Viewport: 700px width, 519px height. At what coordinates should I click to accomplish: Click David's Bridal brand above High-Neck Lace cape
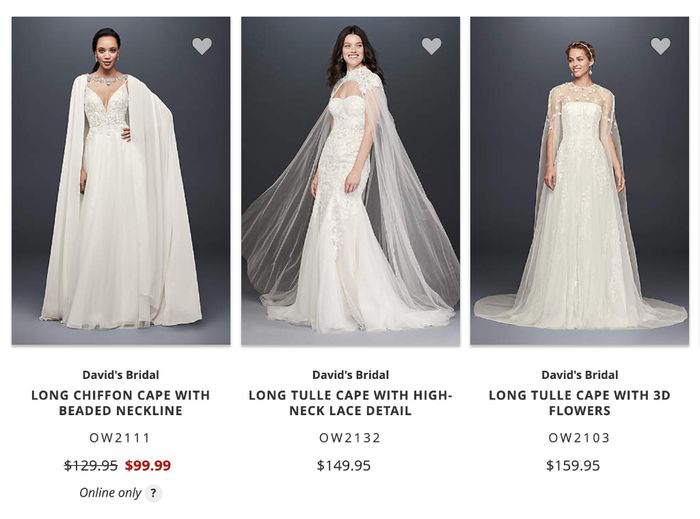click(350, 375)
